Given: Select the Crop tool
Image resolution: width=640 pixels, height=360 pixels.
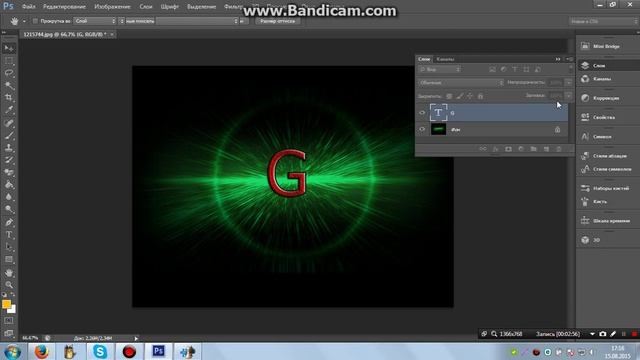Looking at the screenshot, I should 9,98.
